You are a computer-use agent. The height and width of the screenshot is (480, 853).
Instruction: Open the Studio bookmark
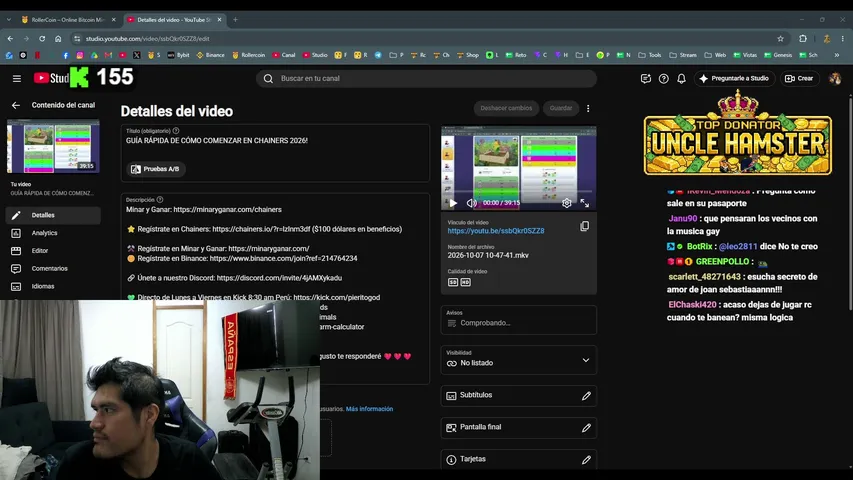click(315, 55)
